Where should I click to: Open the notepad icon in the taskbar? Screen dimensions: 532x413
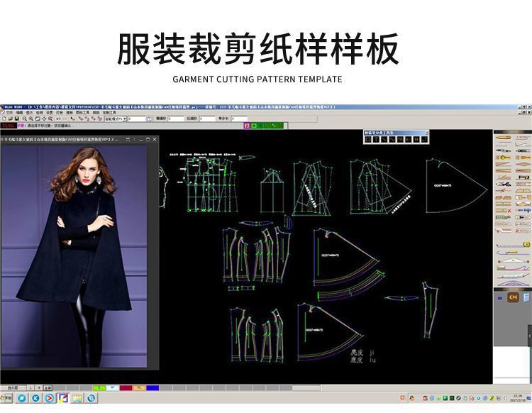point(77,398)
